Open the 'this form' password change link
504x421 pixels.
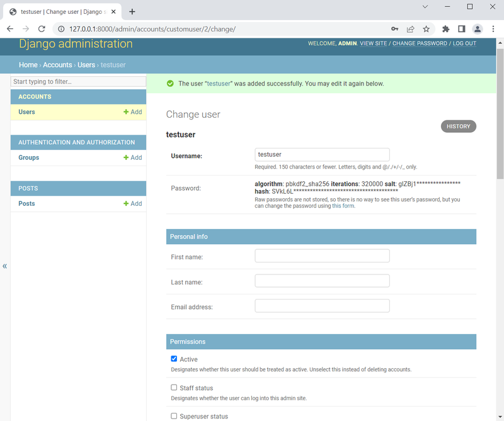[343, 206]
